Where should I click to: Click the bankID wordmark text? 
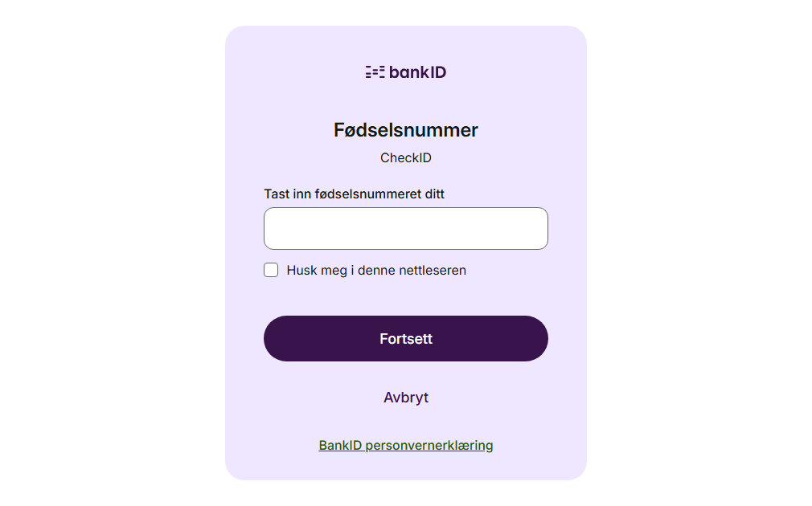pyautogui.click(x=417, y=72)
